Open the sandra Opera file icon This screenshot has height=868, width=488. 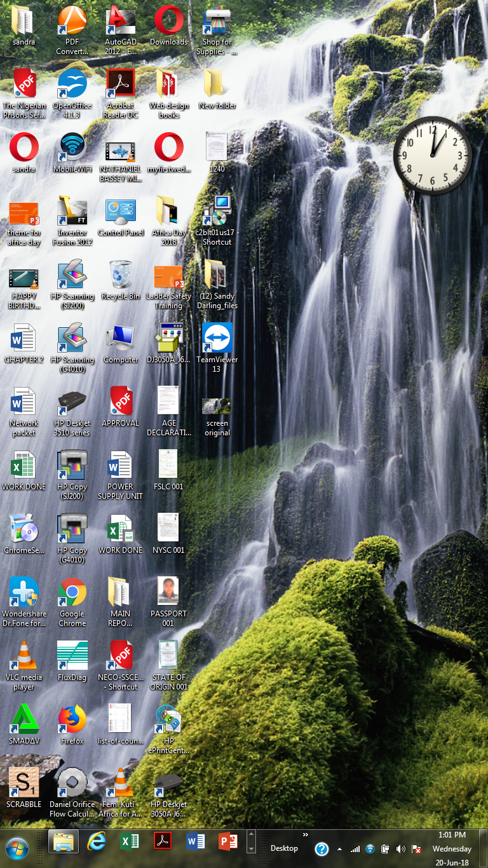click(x=24, y=147)
